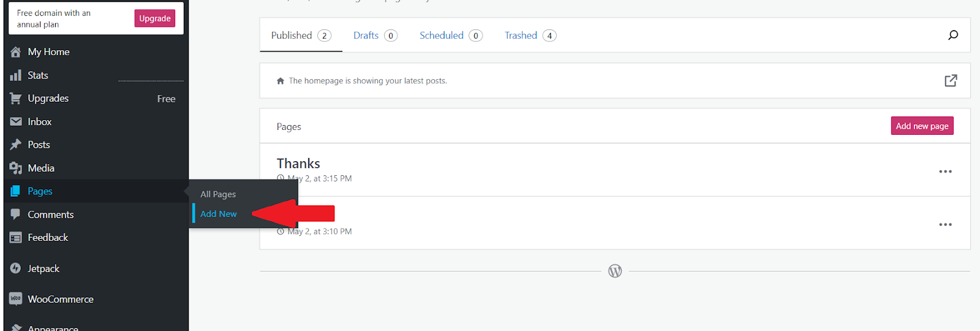Open ellipsis menu for May 2, 3:10 PM page
This screenshot has height=331, width=980.
pos(945,224)
